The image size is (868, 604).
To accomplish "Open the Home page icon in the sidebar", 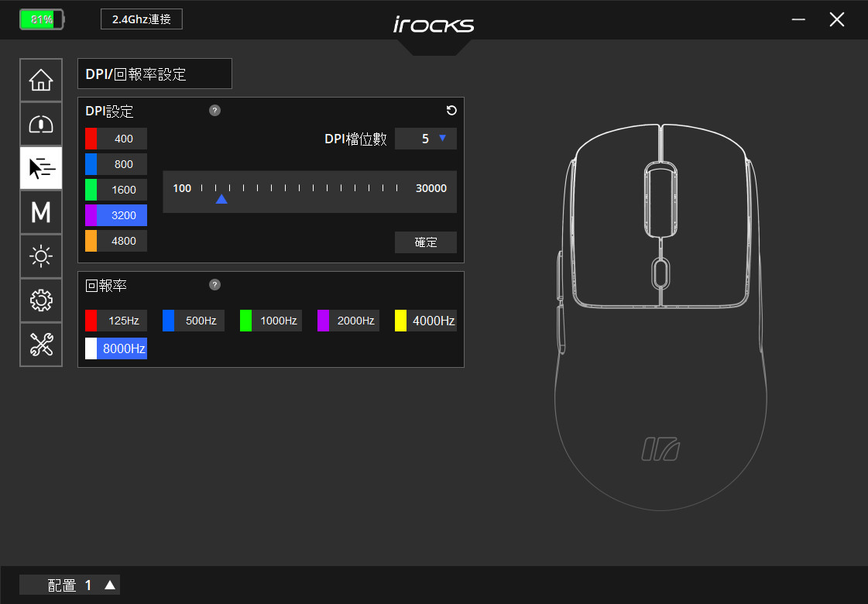I will pyautogui.click(x=41, y=80).
